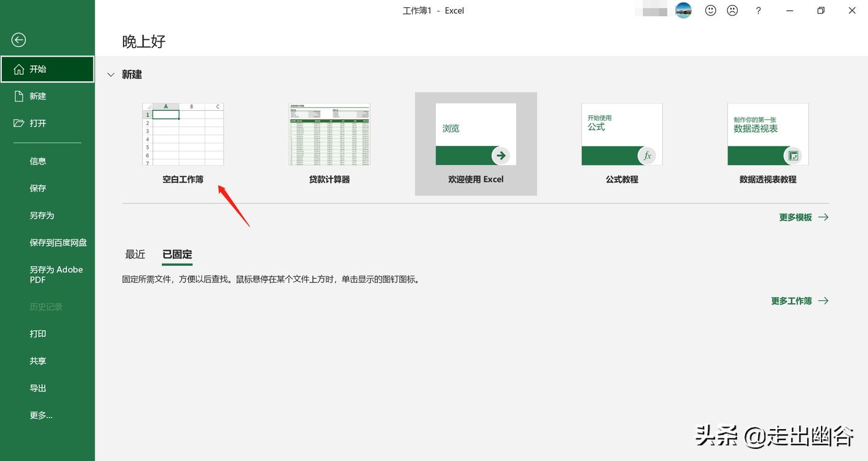Click the user account avatar picture
868x461 pixels.
683,10
